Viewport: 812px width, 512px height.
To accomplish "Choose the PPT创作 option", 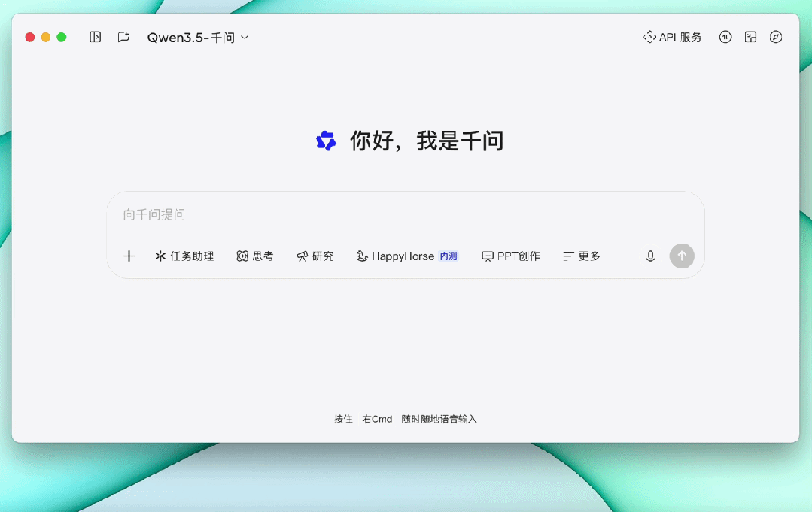I will click(511, 256).
